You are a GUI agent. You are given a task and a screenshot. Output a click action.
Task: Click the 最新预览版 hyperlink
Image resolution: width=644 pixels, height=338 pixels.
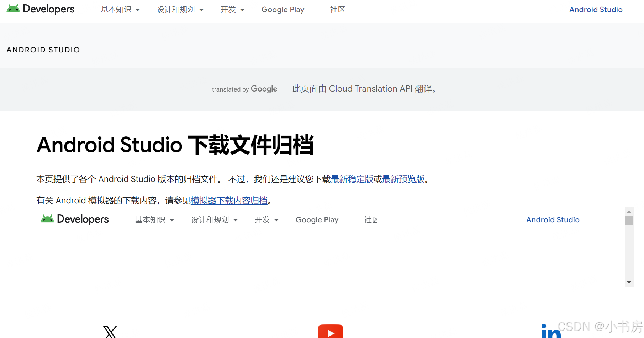point(403,179)
